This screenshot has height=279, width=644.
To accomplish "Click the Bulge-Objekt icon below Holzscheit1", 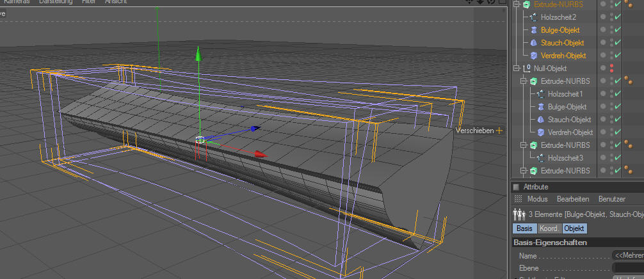I will pyautogui.click(x=540, y=107).
